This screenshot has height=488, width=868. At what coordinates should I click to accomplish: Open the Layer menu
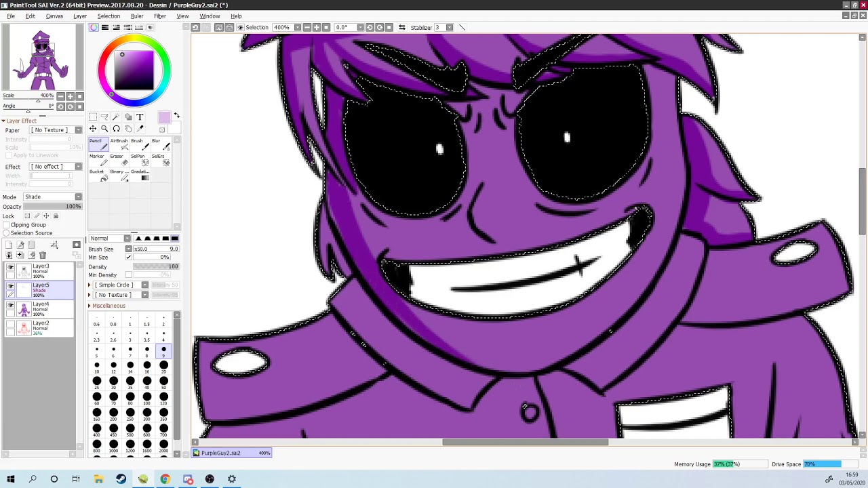tap(80, 16)
